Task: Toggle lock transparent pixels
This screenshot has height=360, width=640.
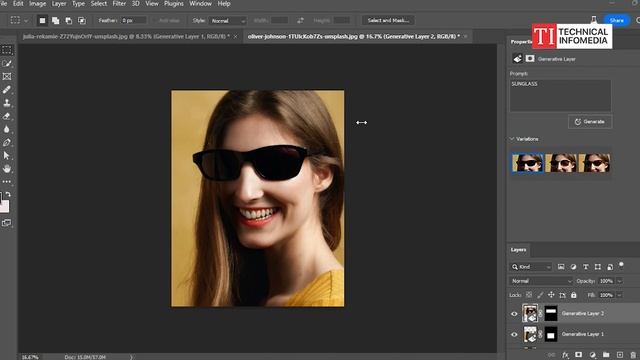Action: (529, 295)
